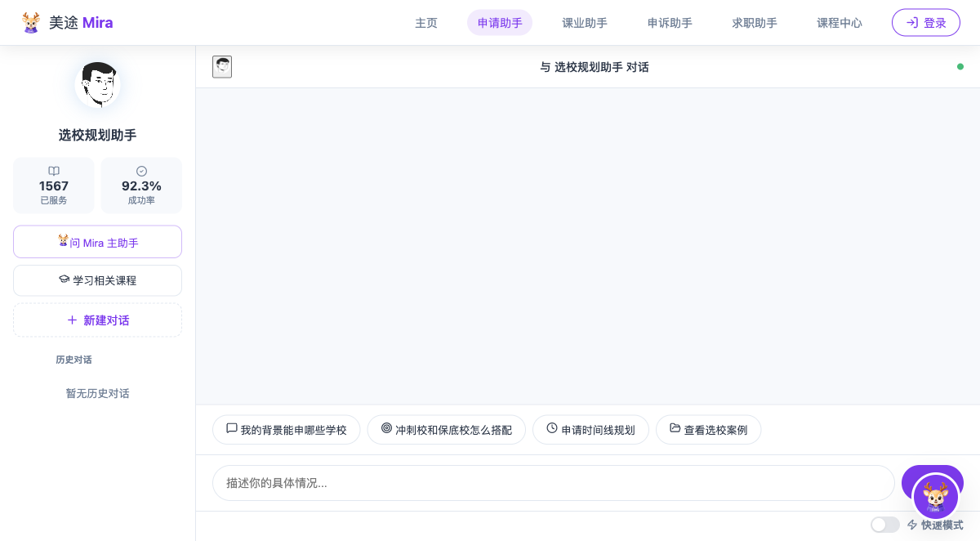Click the deer logo beside 美途 Mira
Image resolution: width=980 pixels, height=541 pixels.
click(x=31, y=23)
